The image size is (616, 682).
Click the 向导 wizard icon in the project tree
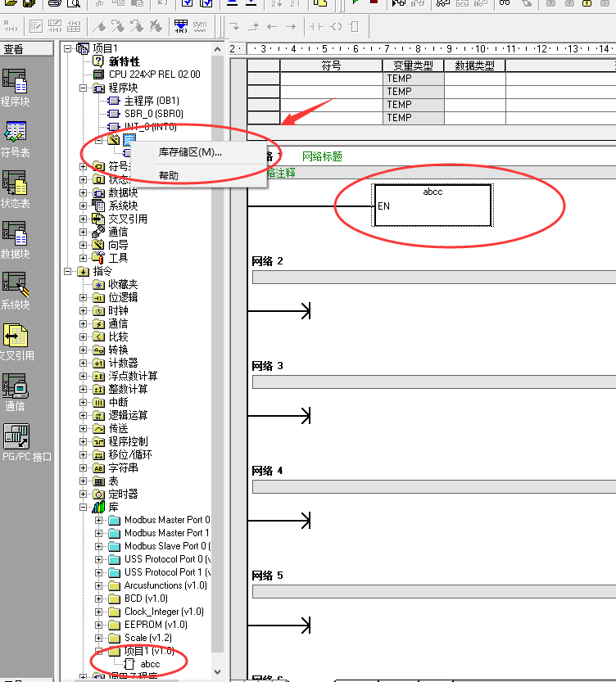[99, 245]
